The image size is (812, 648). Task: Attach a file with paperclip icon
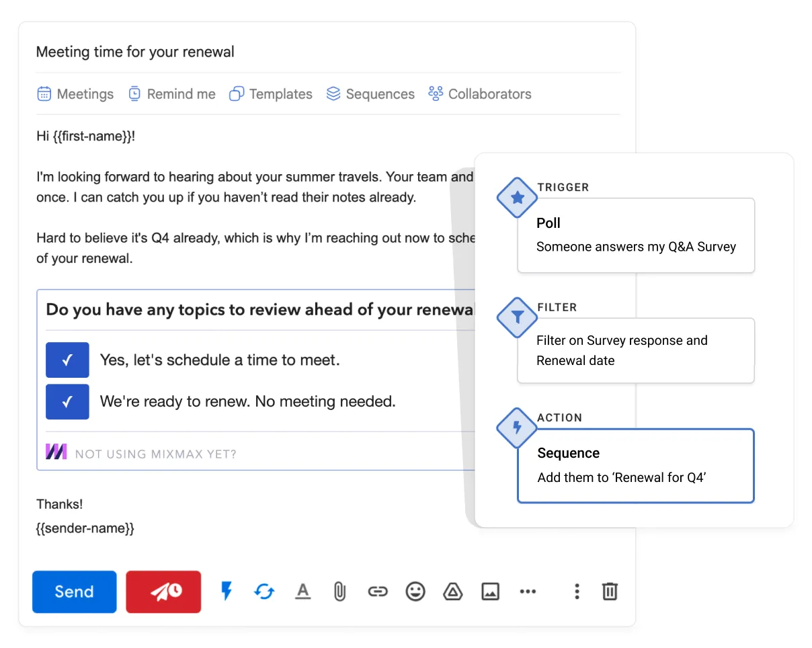340,592
